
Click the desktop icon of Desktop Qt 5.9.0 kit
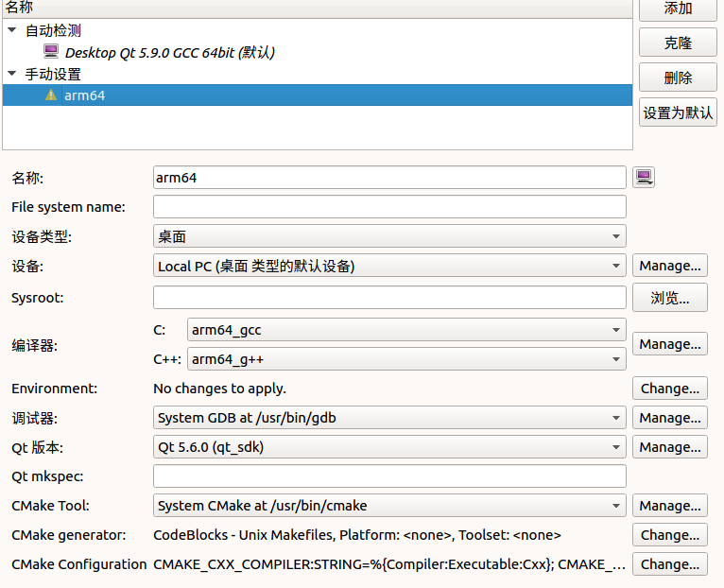(51, 51)
